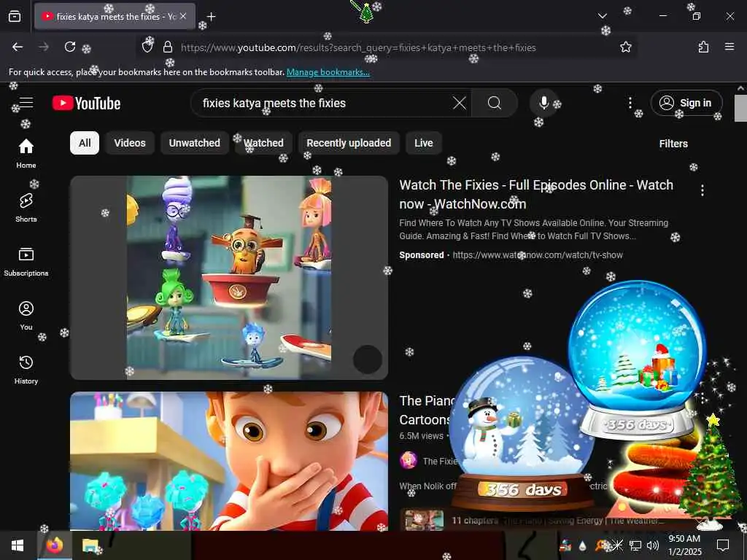Screen dimensions: 747x560
Task: Select the 11 chapters thumbnail image
Action: (x=424, y=520)
